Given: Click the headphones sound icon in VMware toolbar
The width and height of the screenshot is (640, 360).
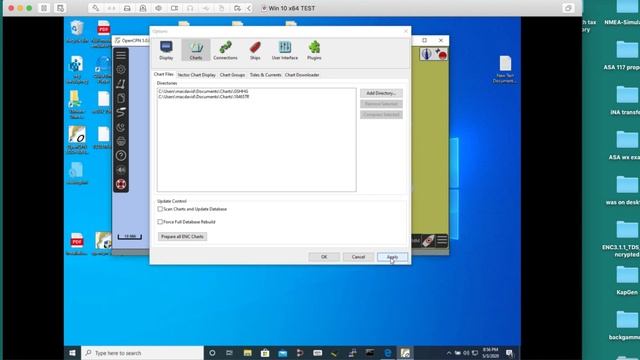Looking at the screenshot, I should [x=190, y=8].
